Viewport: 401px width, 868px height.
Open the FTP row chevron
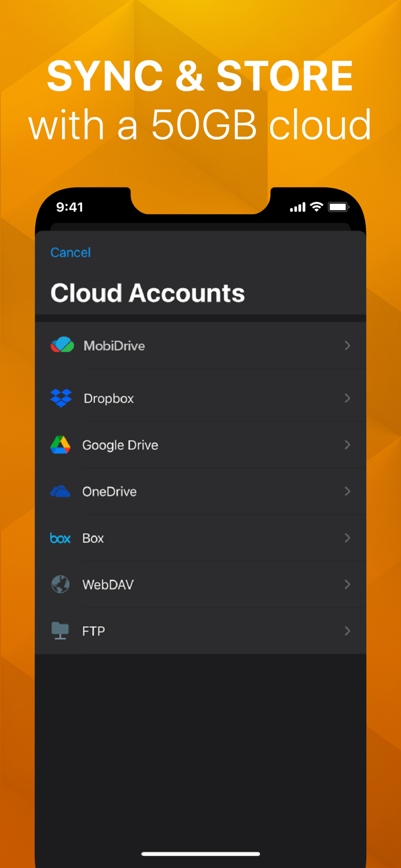point(347,631)
